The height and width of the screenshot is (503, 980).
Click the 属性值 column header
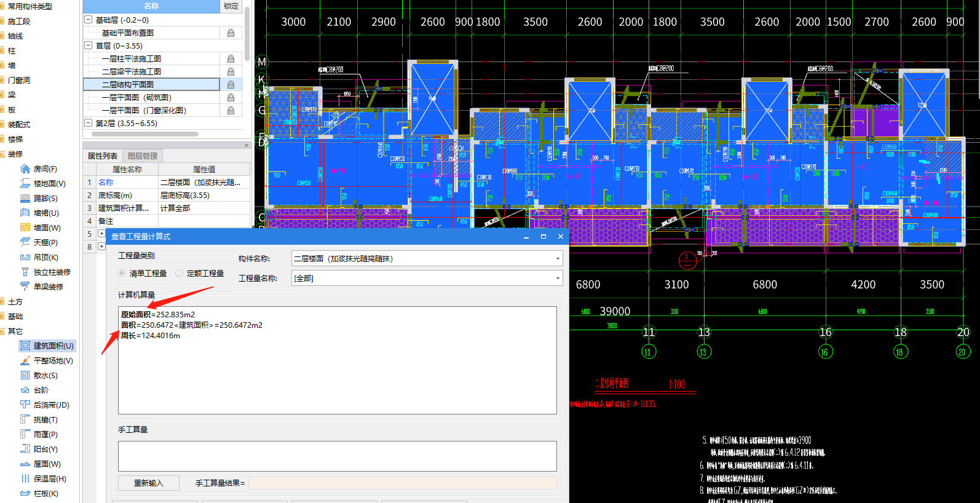pyautogui.click(x=204, y=169)
